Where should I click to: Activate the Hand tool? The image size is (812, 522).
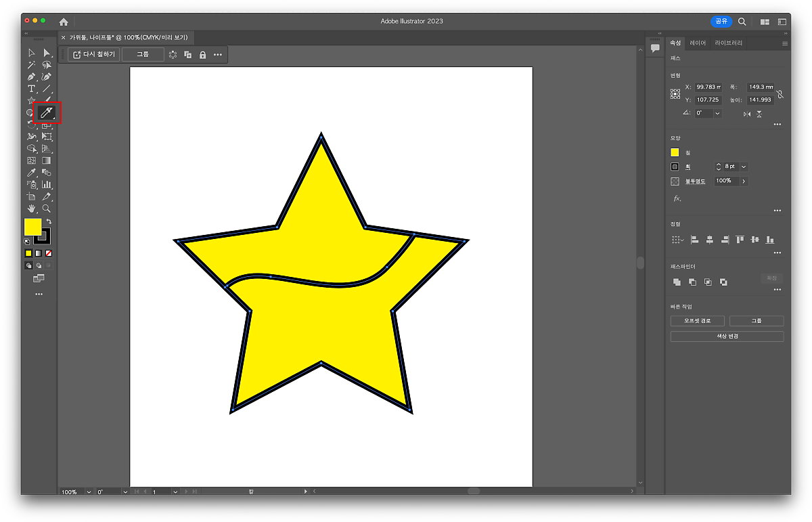(x=31, y=209)
